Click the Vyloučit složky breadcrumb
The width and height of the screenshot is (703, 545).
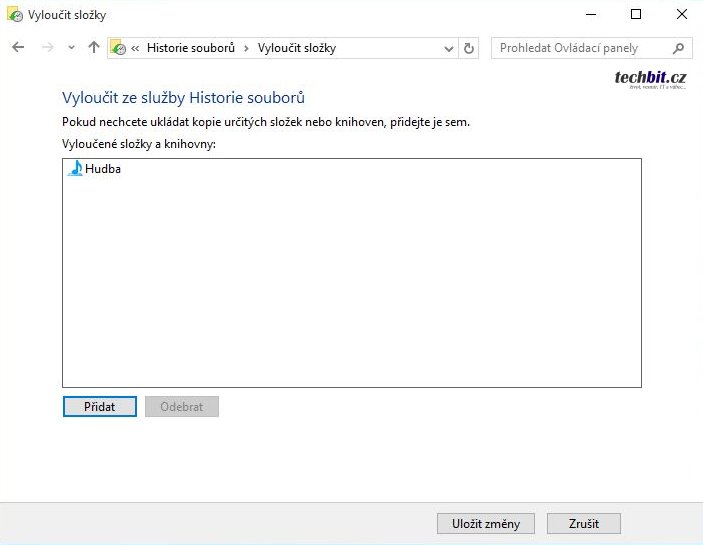297,48
